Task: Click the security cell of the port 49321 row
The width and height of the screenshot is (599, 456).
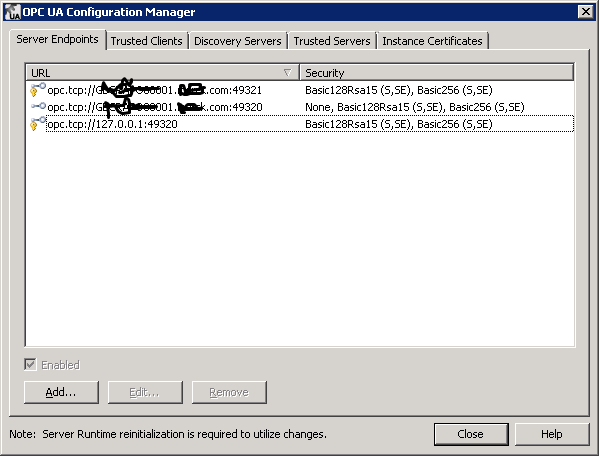Action: coord(399,90)
